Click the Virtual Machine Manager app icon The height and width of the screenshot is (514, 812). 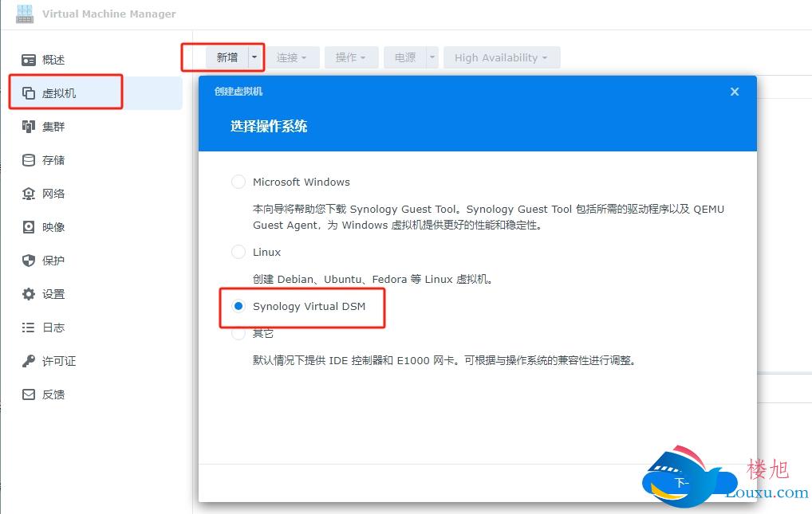(x=25, y=14)
